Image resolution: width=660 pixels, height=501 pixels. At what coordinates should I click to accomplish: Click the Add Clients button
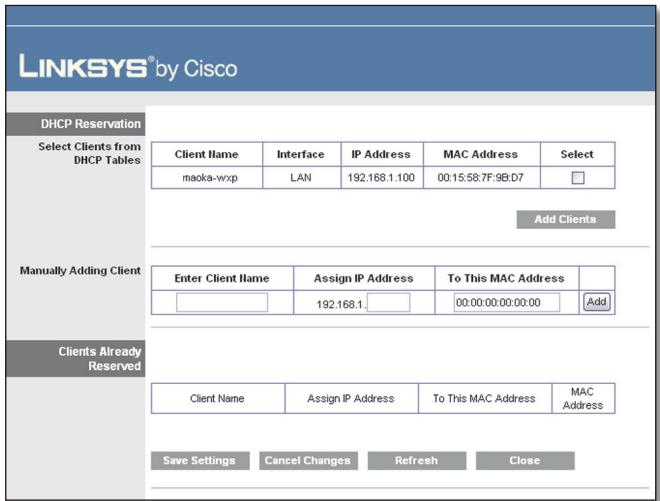(566, 219)
